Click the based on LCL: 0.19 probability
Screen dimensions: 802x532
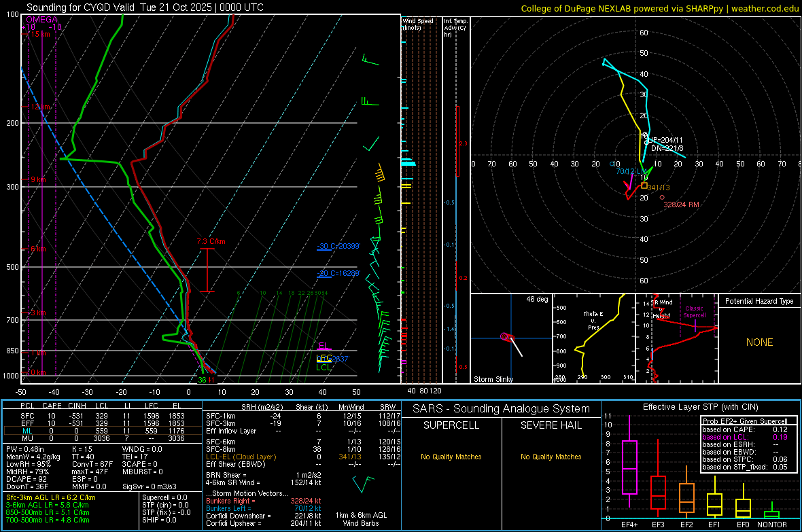[x=745, y=437]
